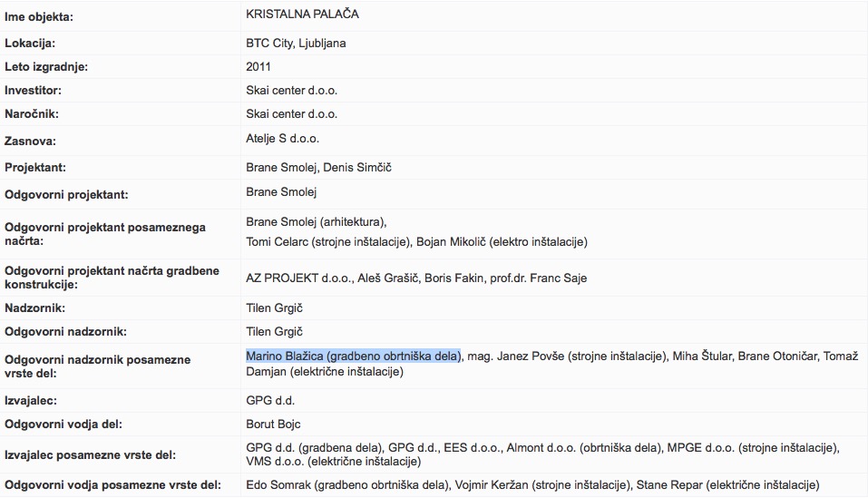Click Skai center d.o.o. in Investitor row
Viewport: 868px width, 498px height.
pyautogui.click(x=291, y=90)
